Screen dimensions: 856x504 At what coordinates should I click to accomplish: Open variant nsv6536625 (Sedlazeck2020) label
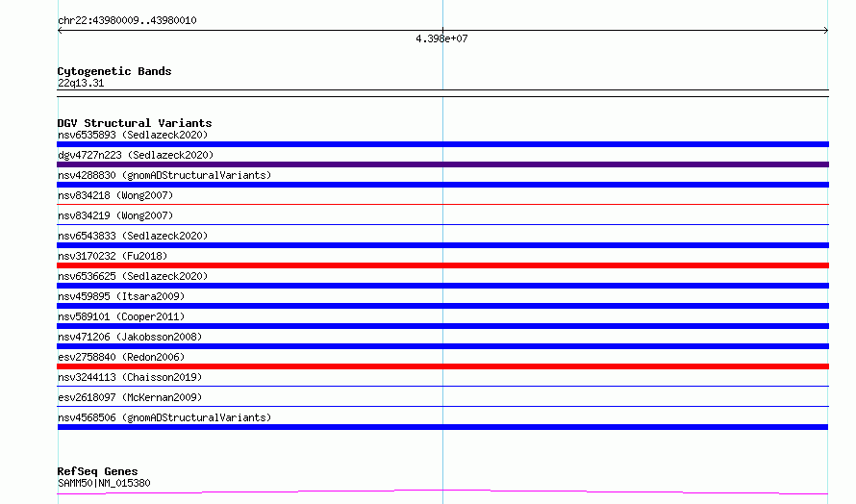(x=133, y=276)
